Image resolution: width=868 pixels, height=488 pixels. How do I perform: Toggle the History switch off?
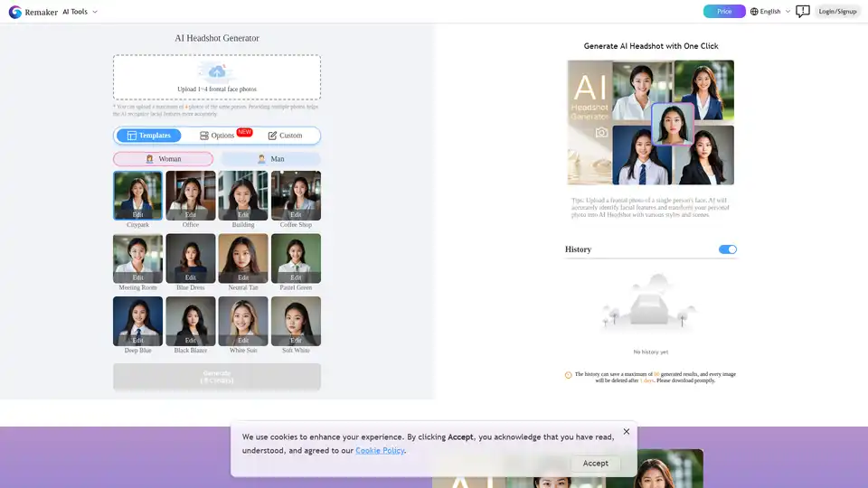tap(728, 249)
